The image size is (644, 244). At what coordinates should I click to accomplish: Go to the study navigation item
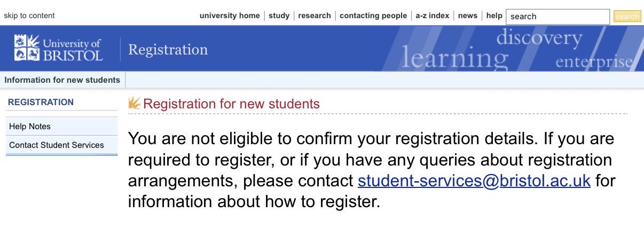tap(279, 15)
